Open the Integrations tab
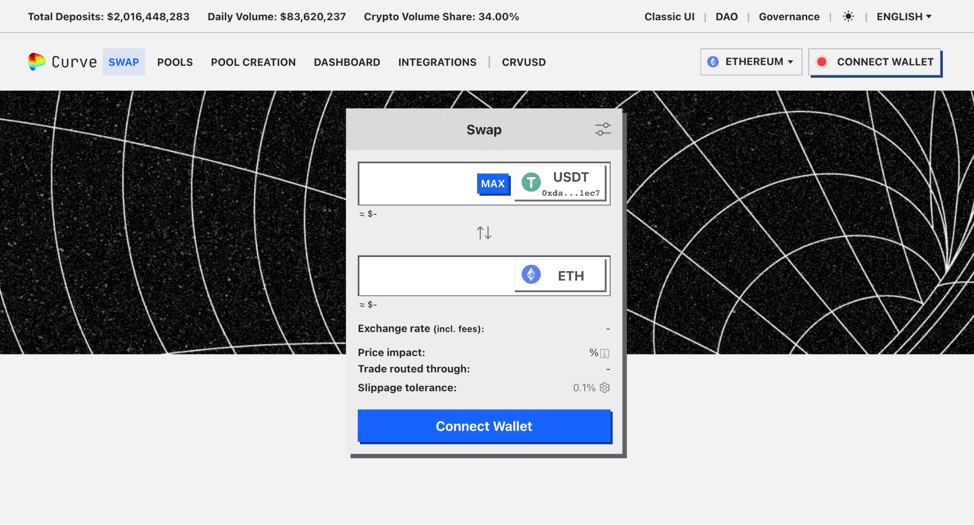The width and height of the screenshot is (974, 525). click(x=437, y=62)
